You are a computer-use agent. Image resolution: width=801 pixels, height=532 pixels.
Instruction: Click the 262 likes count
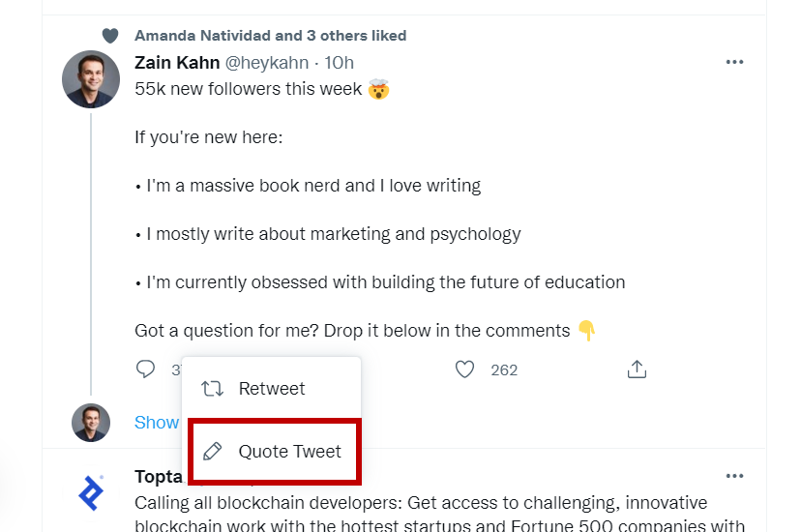(x=504, y=369)
